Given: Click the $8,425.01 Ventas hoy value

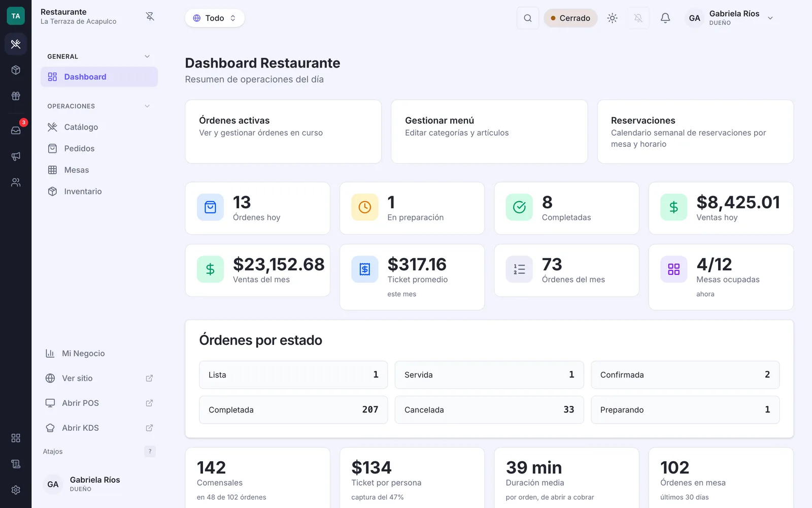Looking at the screenshot, I should tap(738, 202).
